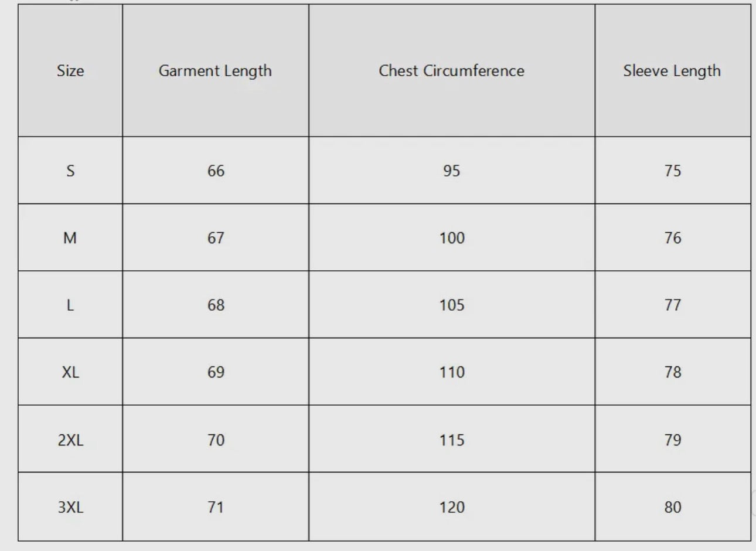Click chest circumference value 105
The height and width of the screenshot is (551, 756).
pyautogui.click(x=451, y=305)
